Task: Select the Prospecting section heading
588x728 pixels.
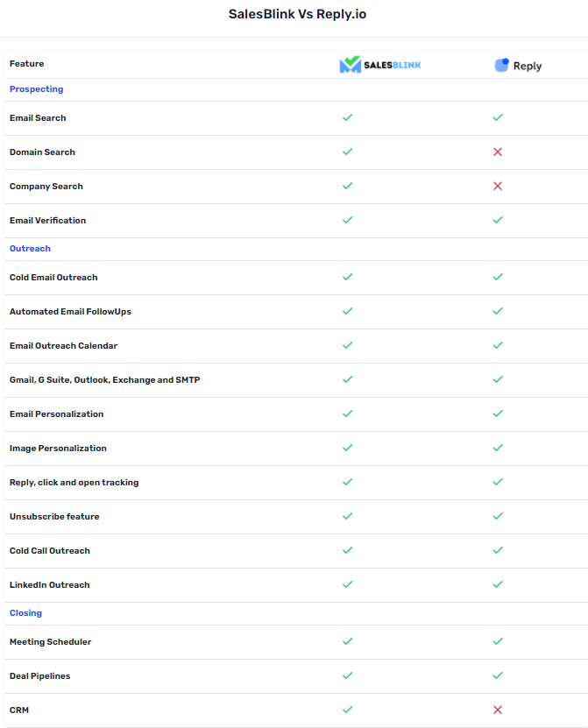Action: (x=36, y=89)
